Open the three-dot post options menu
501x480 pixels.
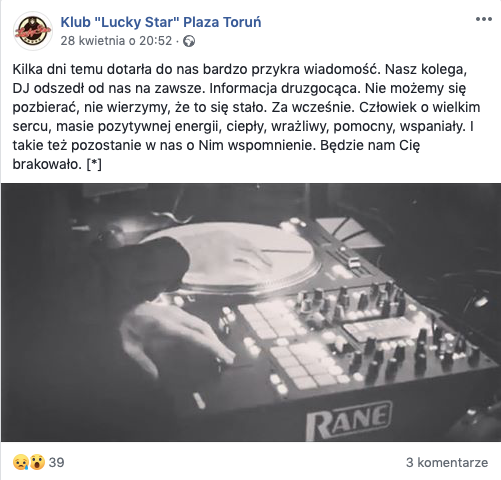[484, 19]
